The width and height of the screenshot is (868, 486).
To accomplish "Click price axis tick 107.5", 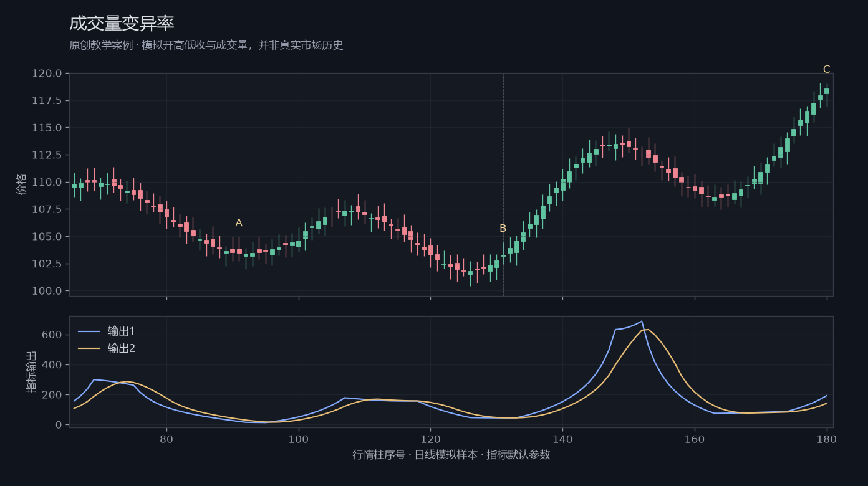I will pyautogui.click(x=47, y=209).
